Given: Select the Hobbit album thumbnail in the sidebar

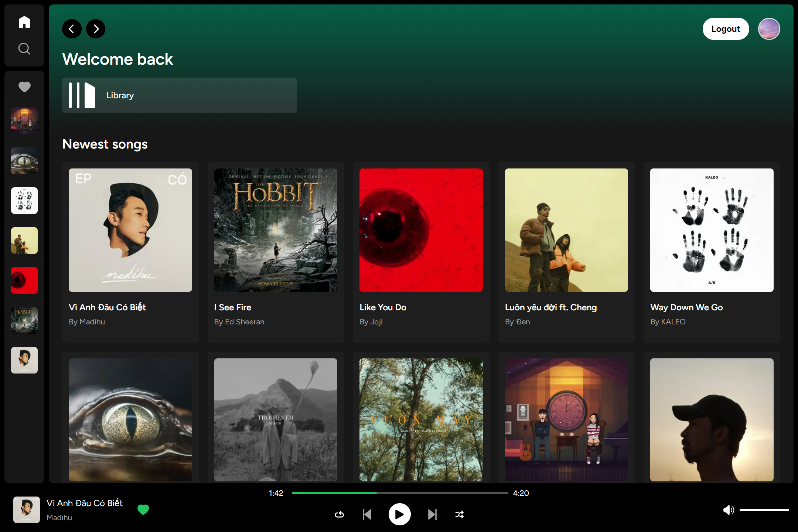Looking at the screenshot, I should (24, 320).
